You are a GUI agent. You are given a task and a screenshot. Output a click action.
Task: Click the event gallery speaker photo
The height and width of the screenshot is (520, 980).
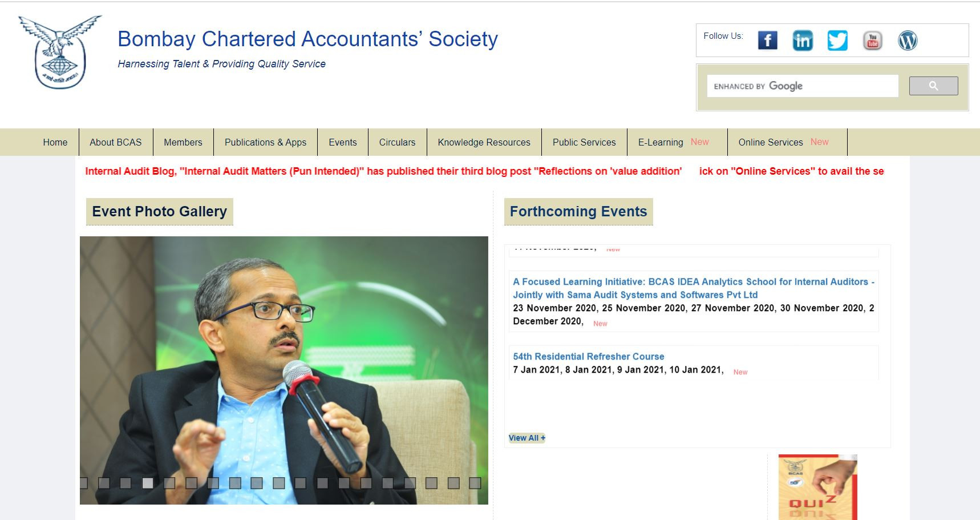(x=284, y=370)
